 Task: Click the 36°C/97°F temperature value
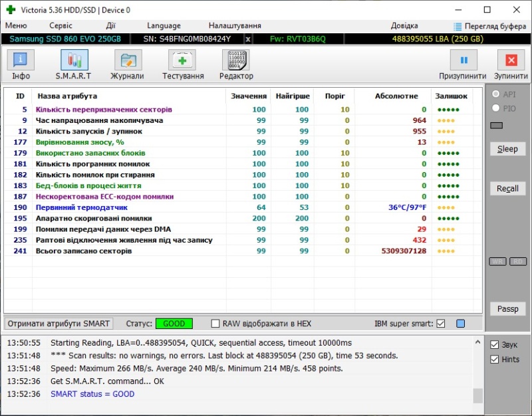407,207
